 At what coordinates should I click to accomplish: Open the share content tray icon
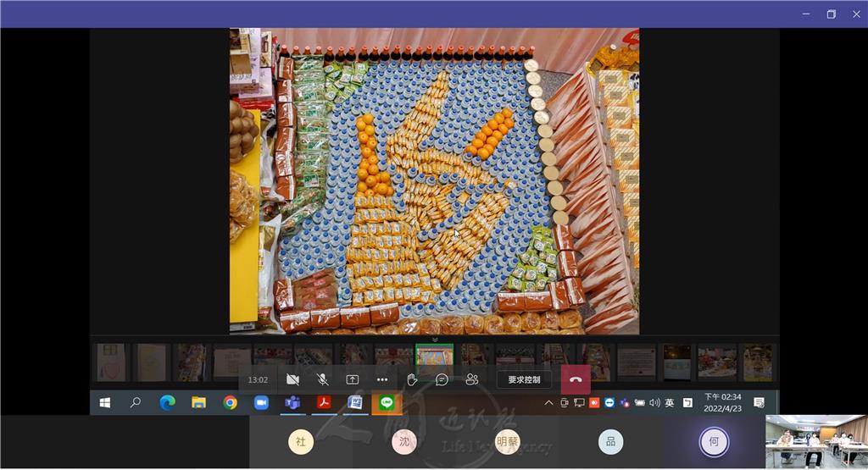pos(352,379)
